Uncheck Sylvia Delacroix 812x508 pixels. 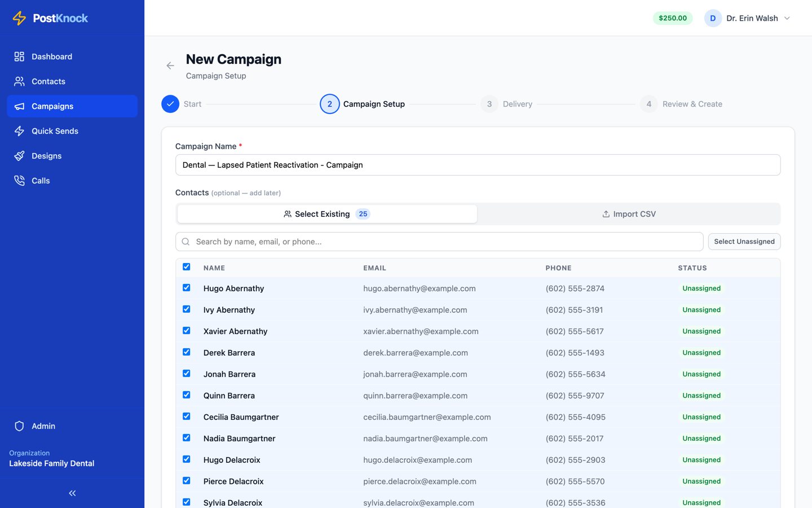coord(187,502)
